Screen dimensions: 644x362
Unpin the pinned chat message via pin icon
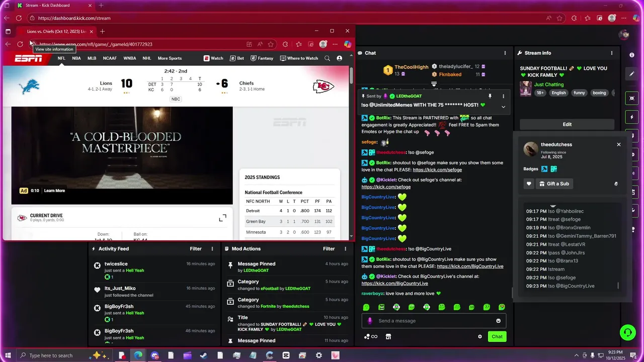490,96
